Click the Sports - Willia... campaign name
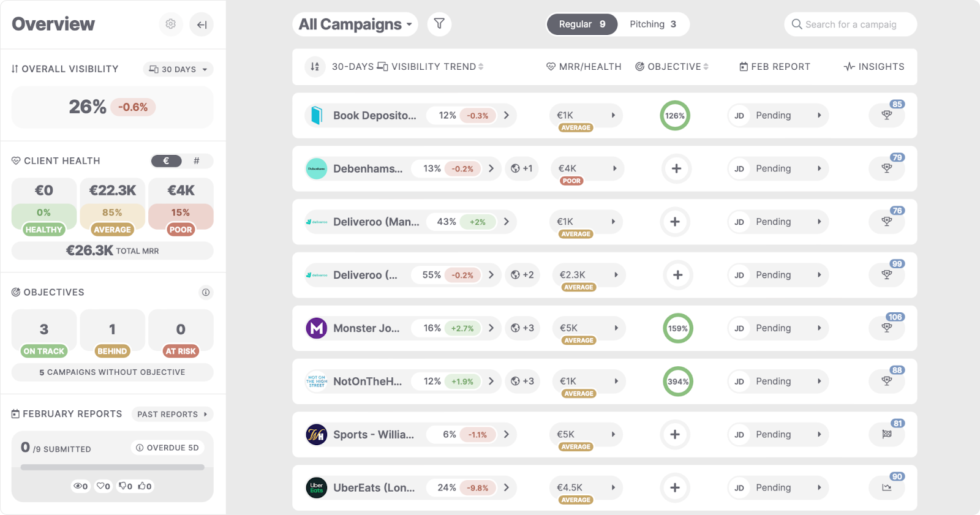 tap(374, 434)
